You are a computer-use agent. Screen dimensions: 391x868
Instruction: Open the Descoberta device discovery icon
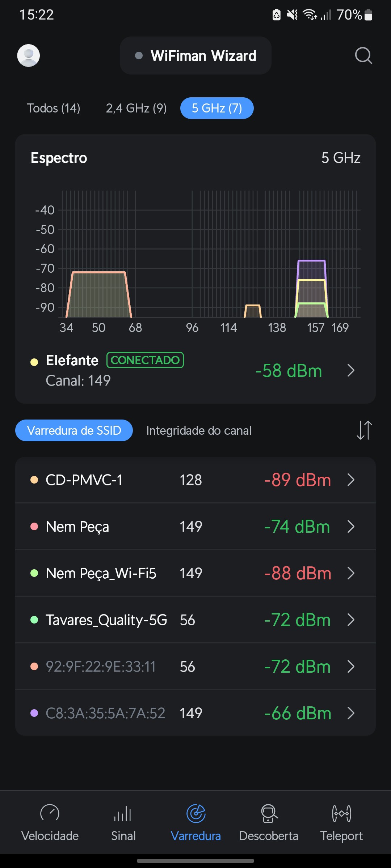click(x=269, y=813)
